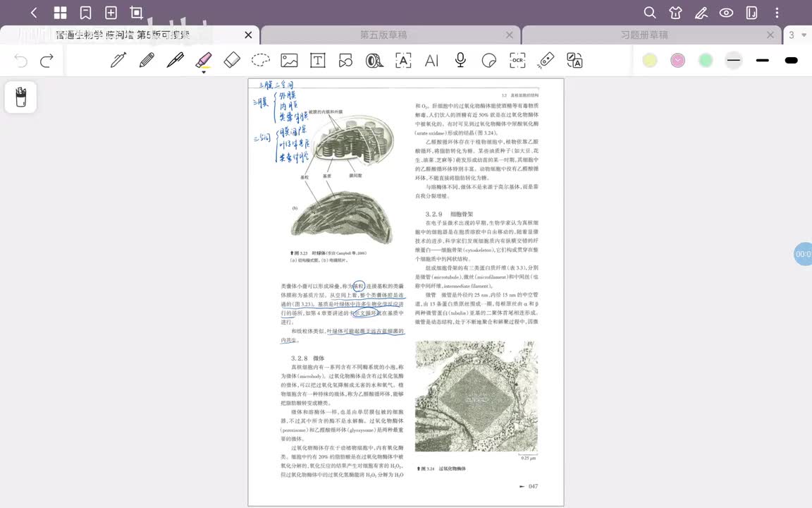Click the 3.2.9 细胞骨架 heading
Viewport: 812px width, 508px height.
449,214
